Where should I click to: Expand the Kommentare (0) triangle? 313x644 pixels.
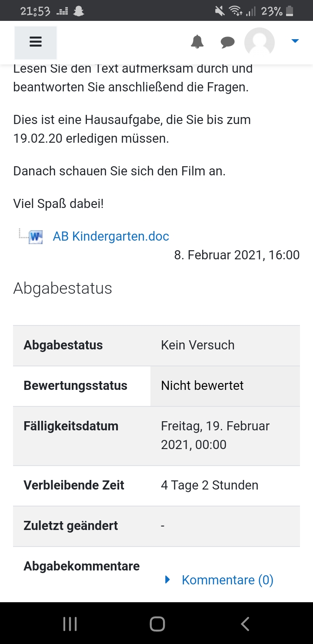[168, 580]
